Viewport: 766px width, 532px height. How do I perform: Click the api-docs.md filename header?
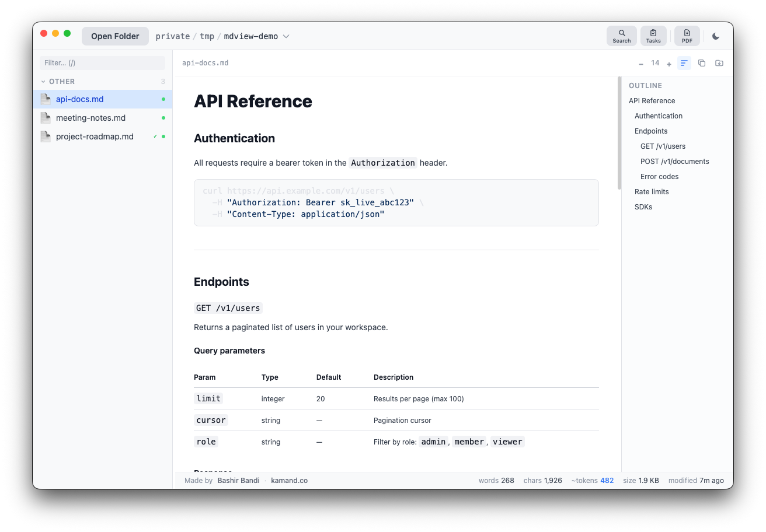(206, 63)
